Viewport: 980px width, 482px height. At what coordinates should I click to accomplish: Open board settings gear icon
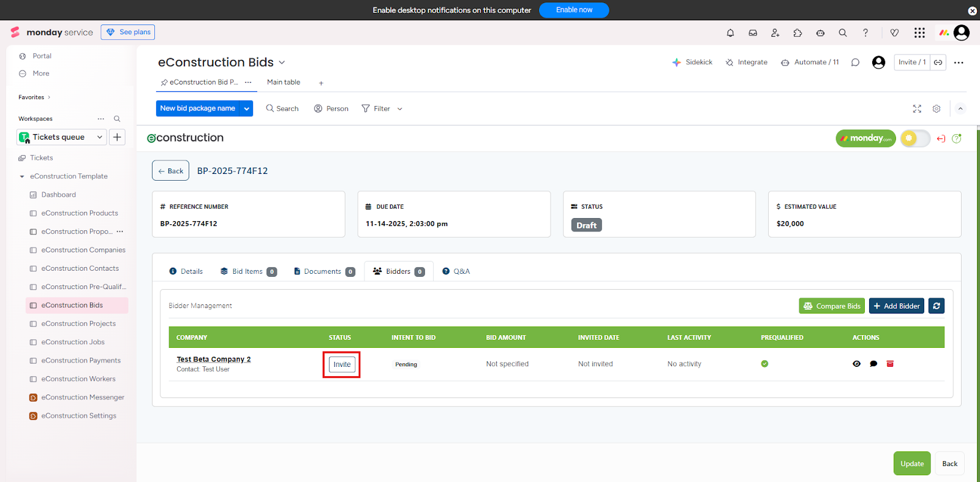click(937, 108)
